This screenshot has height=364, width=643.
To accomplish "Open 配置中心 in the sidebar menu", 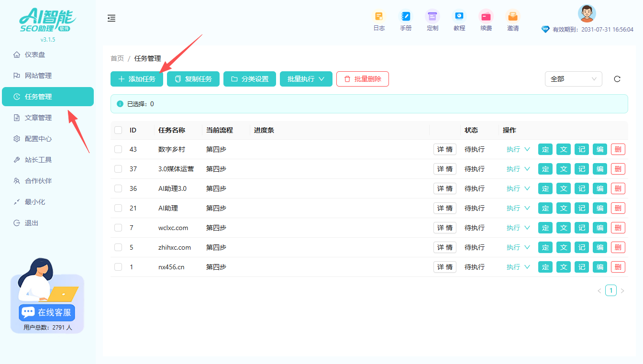I will tap(38, 139).
